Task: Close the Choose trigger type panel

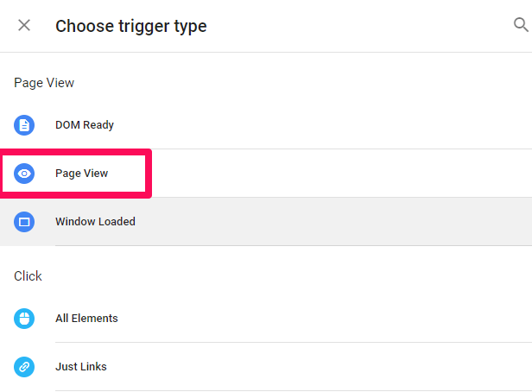Action: pyautogui.click(x=24, y=25)
